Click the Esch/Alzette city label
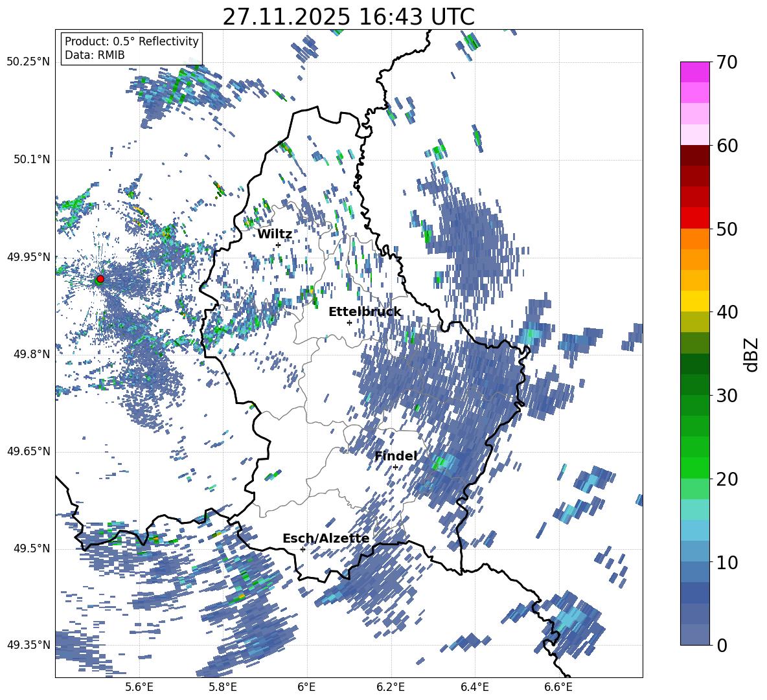 coord(326,538)
